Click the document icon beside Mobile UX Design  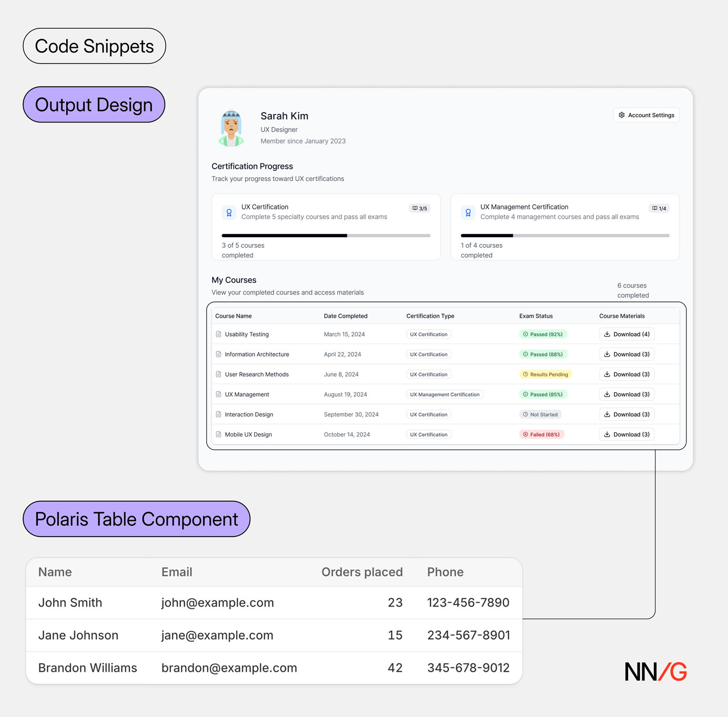[218, 434]
